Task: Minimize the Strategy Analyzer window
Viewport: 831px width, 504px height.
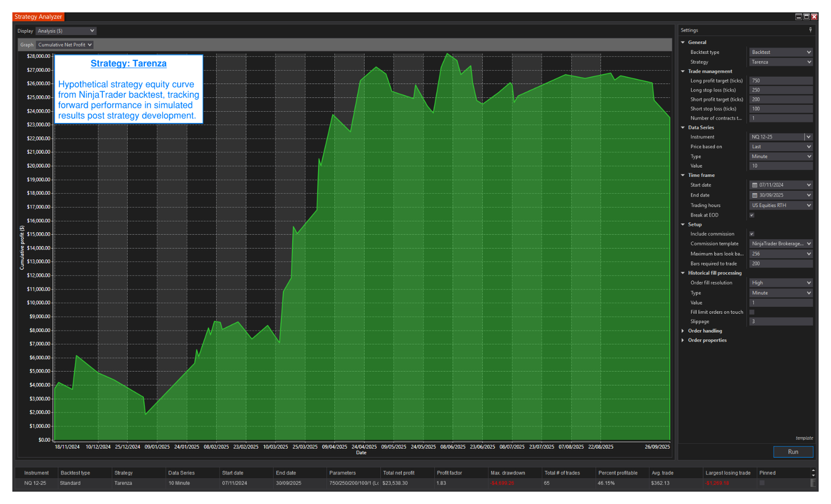Action: (798, 17)
